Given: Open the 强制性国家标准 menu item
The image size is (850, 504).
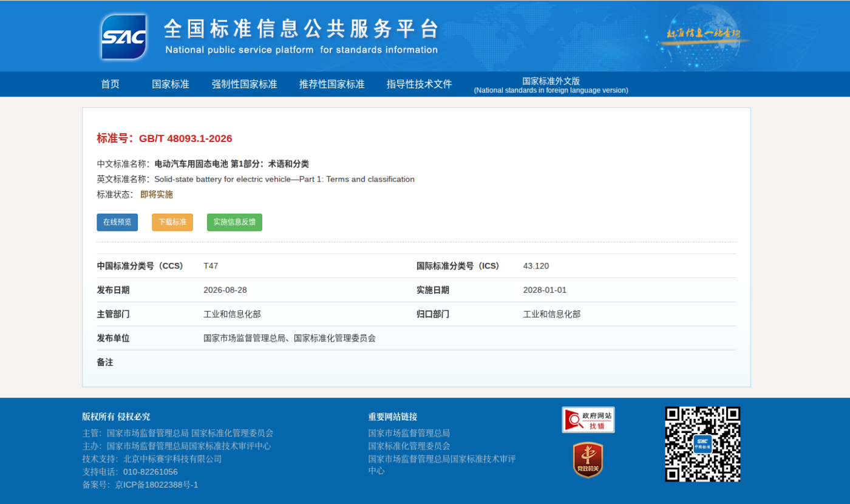Looking at the screenshot, I should 245,84.
